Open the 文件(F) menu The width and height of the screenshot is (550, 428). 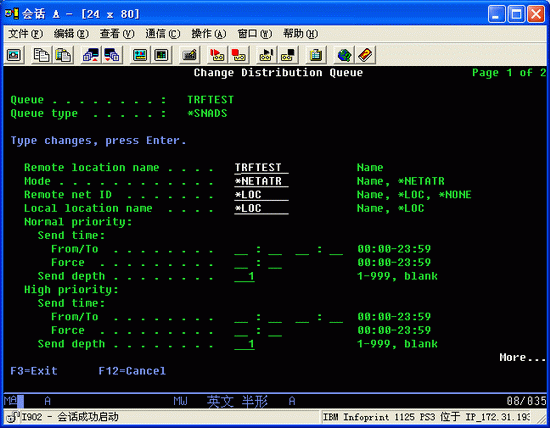coord(26,34)
